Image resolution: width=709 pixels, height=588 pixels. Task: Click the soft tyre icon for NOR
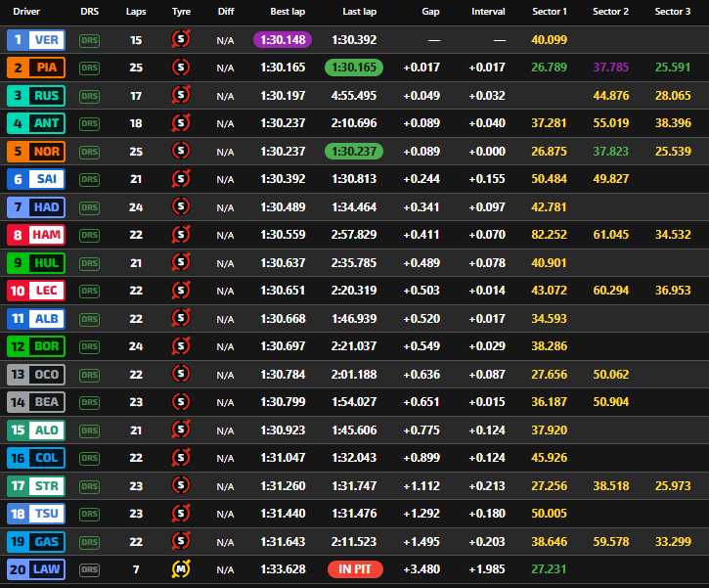180,152
